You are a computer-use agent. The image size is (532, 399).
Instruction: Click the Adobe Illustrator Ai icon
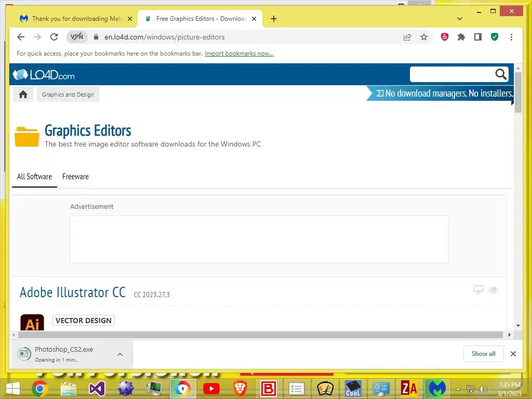(32, 322)
